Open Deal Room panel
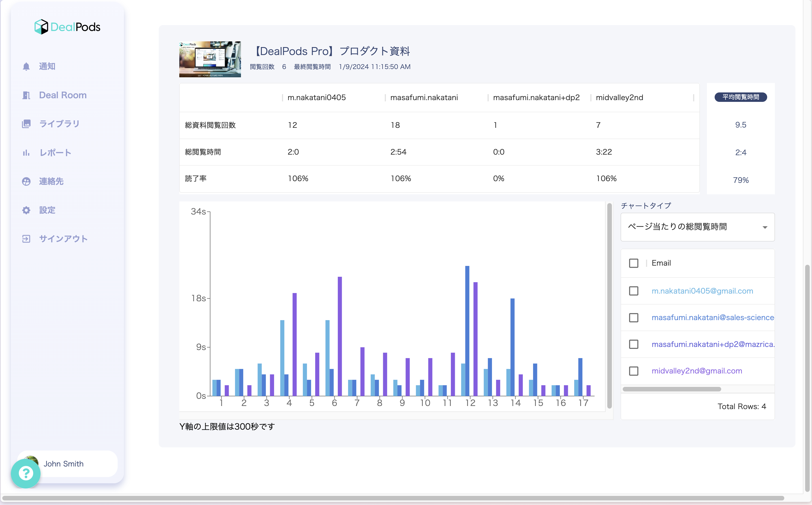Image resolution: width=812 pixels, height=505 pixels. click(63, 95)
